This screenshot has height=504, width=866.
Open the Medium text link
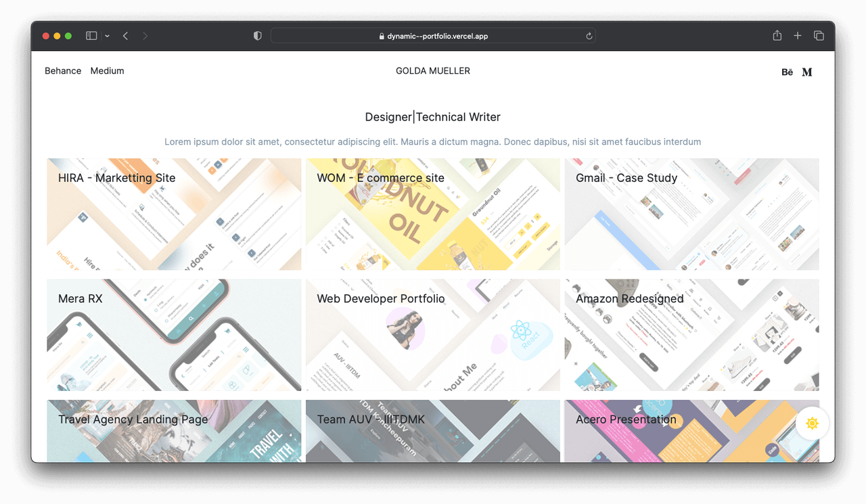(107, 70)
